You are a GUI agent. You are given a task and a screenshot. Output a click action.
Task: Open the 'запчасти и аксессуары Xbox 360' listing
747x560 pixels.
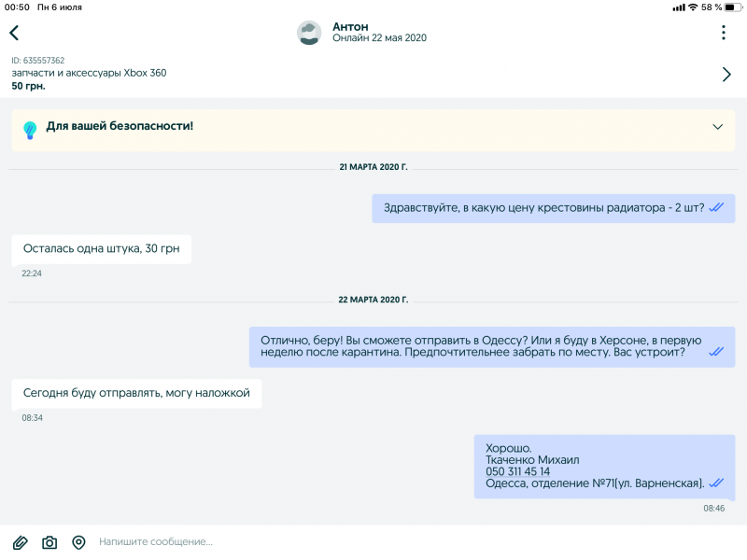pyautogui.click(x=89, y=73)
